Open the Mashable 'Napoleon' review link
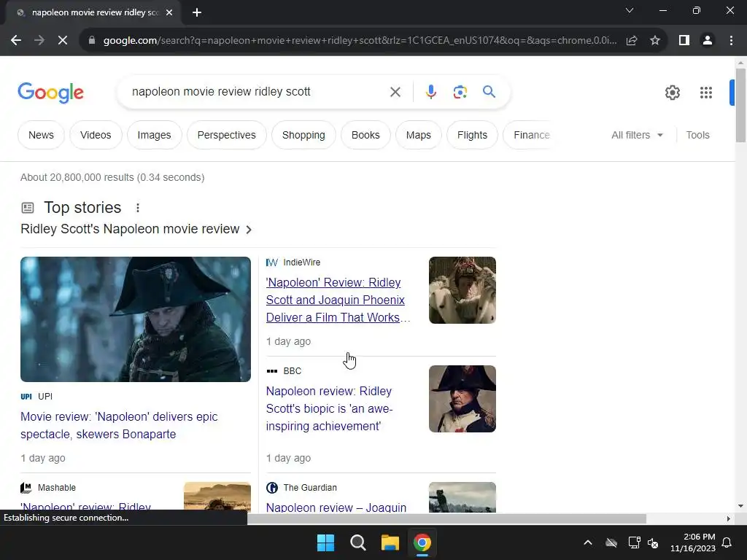747x560 pixels. 86,507
